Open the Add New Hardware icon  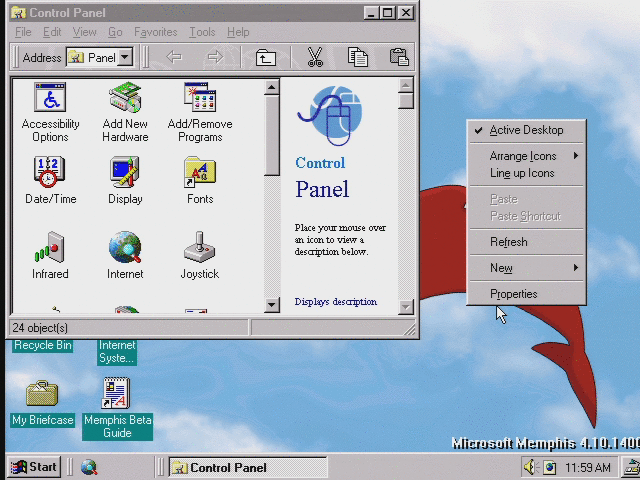click(x=125, y=97)
